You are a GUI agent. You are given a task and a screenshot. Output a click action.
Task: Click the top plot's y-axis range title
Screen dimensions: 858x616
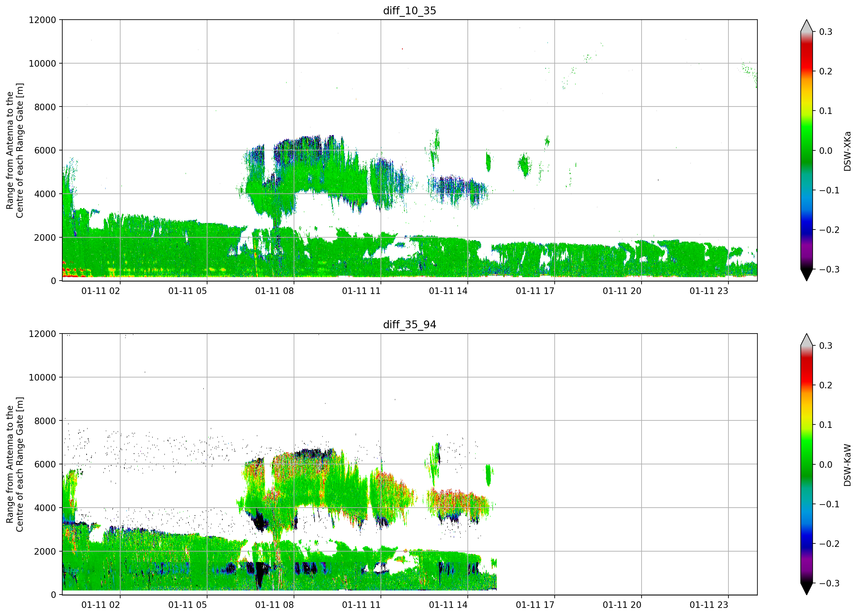pyautogui.click(x=15, y=151)
